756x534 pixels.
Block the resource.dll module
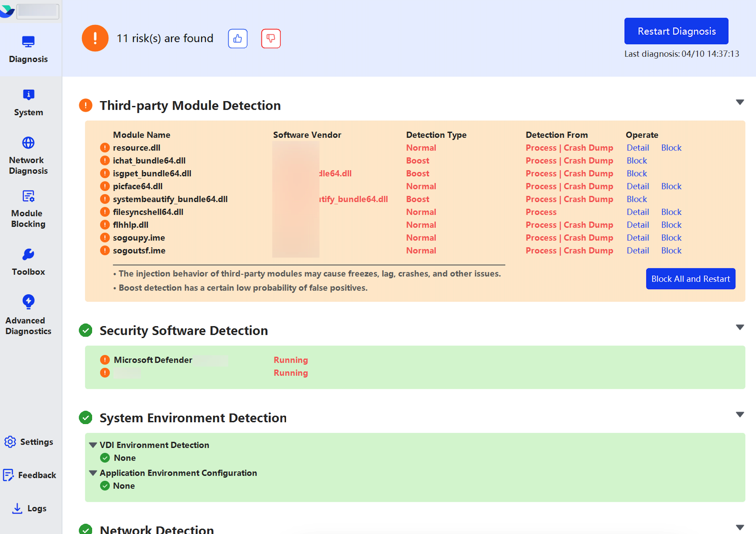click(x=671, y=147)
